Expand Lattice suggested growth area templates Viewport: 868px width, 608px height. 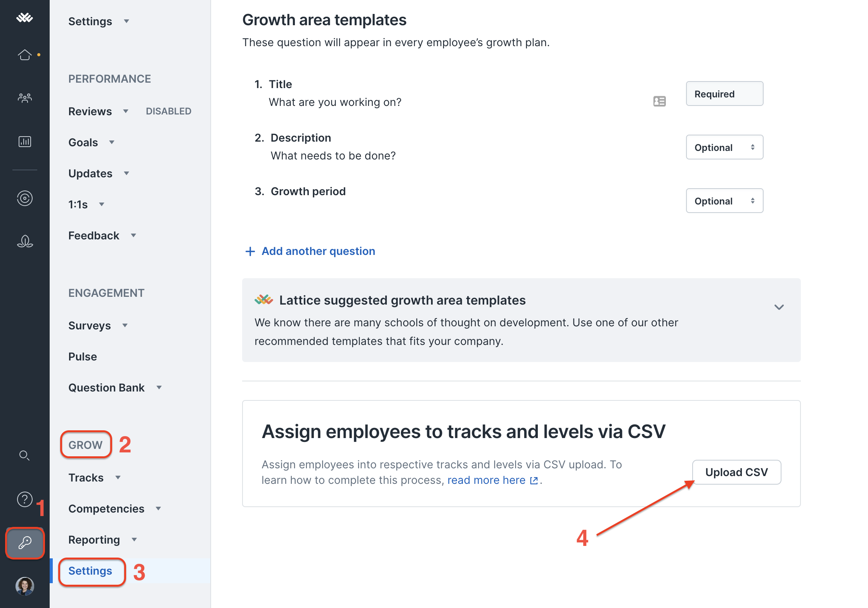tap(779, 307)
